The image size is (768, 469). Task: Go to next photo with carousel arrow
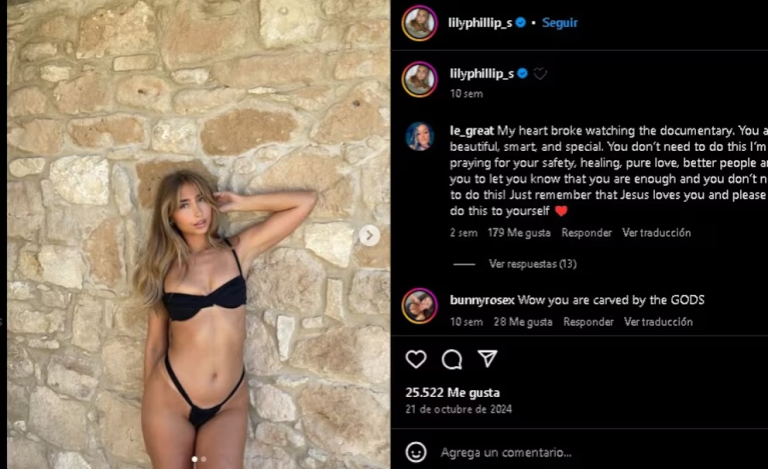[369, 235]
